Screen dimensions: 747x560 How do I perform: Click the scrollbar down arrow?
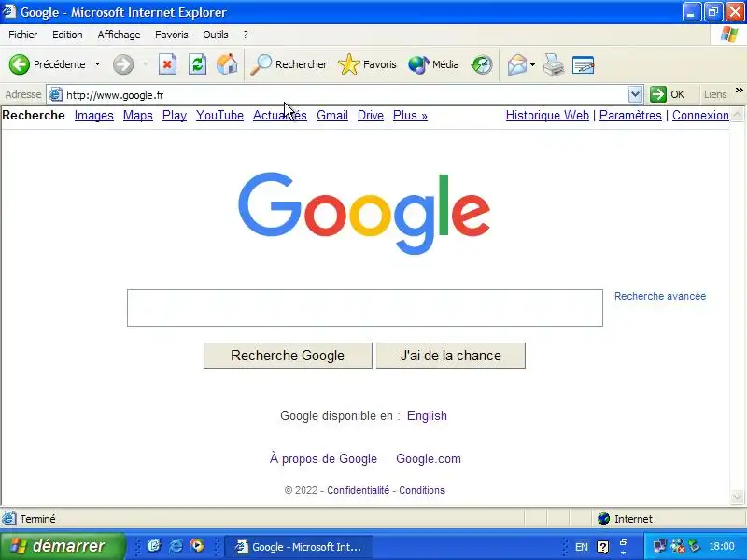(737, 497)
